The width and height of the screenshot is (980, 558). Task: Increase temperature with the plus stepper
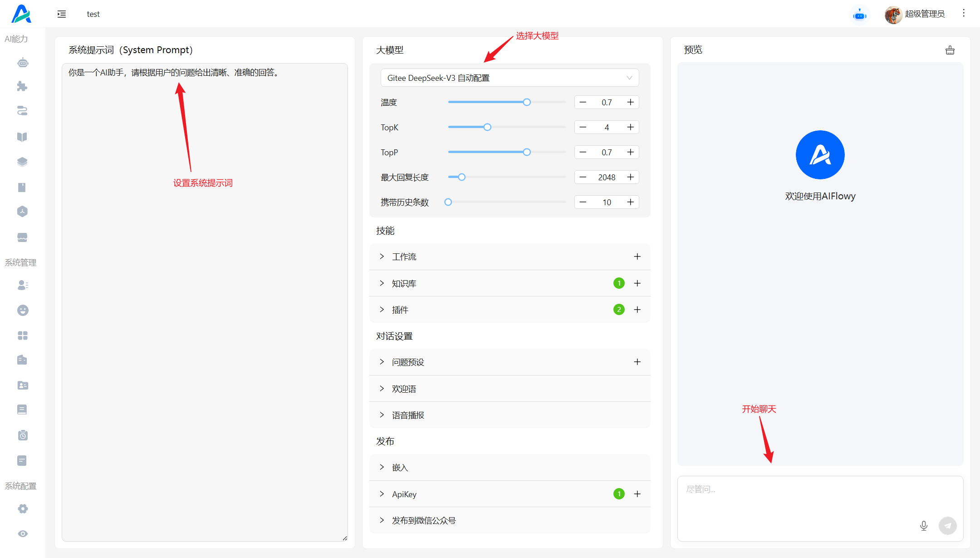coord(630,102)
